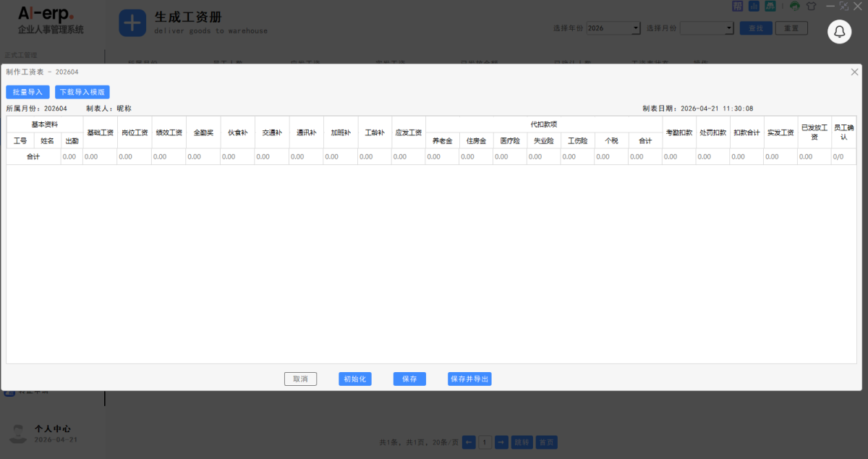Click the page number input field

[x=485, y=442]
